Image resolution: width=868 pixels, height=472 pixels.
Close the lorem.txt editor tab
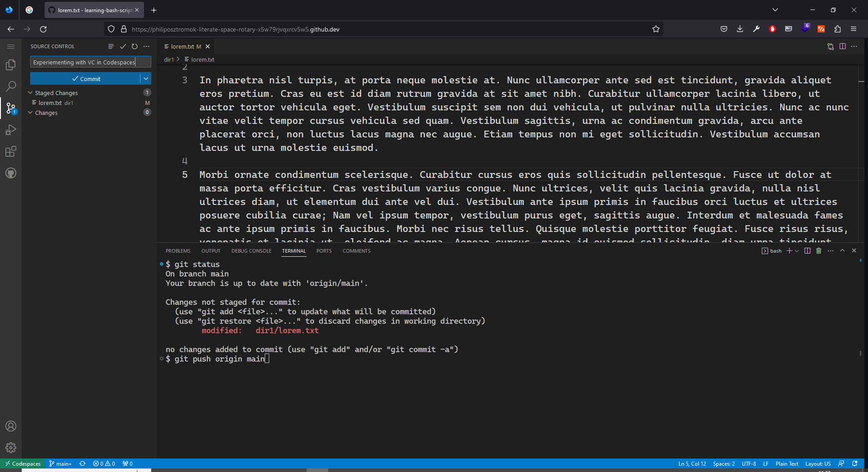(208, 46)
